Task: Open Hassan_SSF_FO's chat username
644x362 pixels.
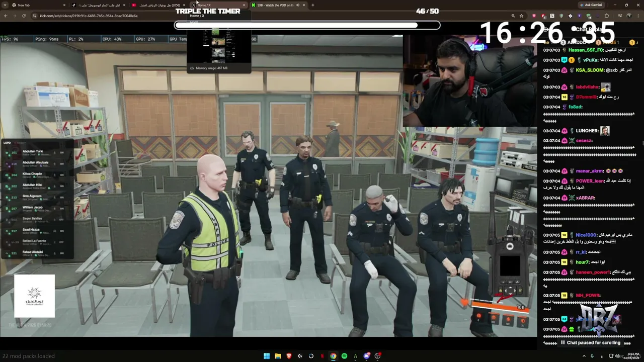Action: pyautogui.click(x=586, y=50)
